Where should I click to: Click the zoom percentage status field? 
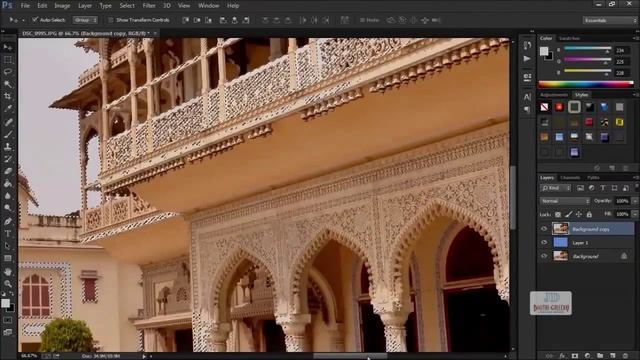point(29,356)
